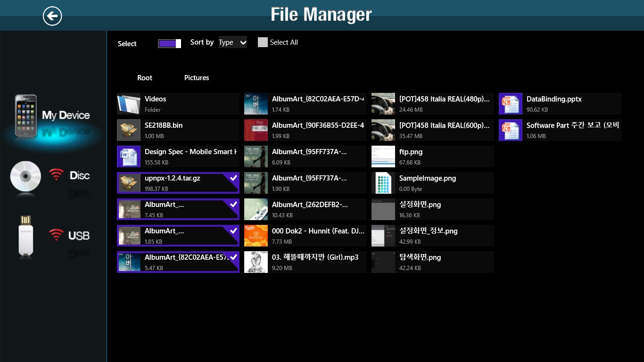Select the ftp.png file entry
Viewport: 644px width, 362px height.
pyautogui.click(x=432, y=156)
